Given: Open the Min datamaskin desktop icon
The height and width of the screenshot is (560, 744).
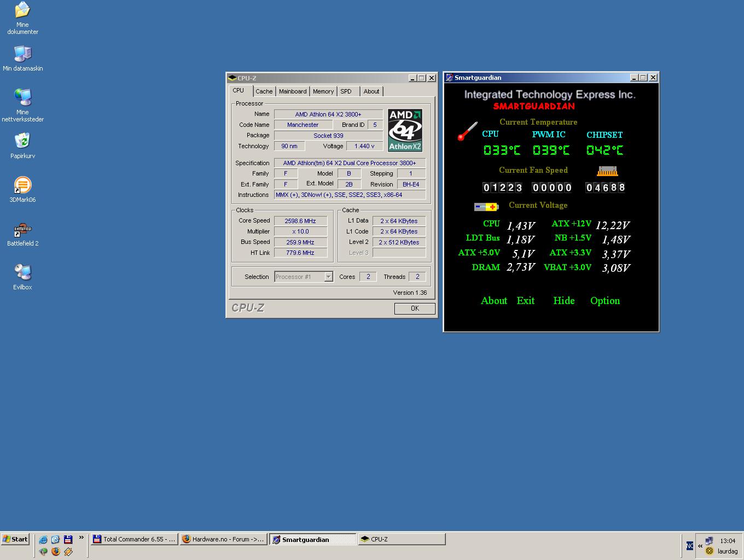Looking at the screenshot, I should click(x=22, y=59).
